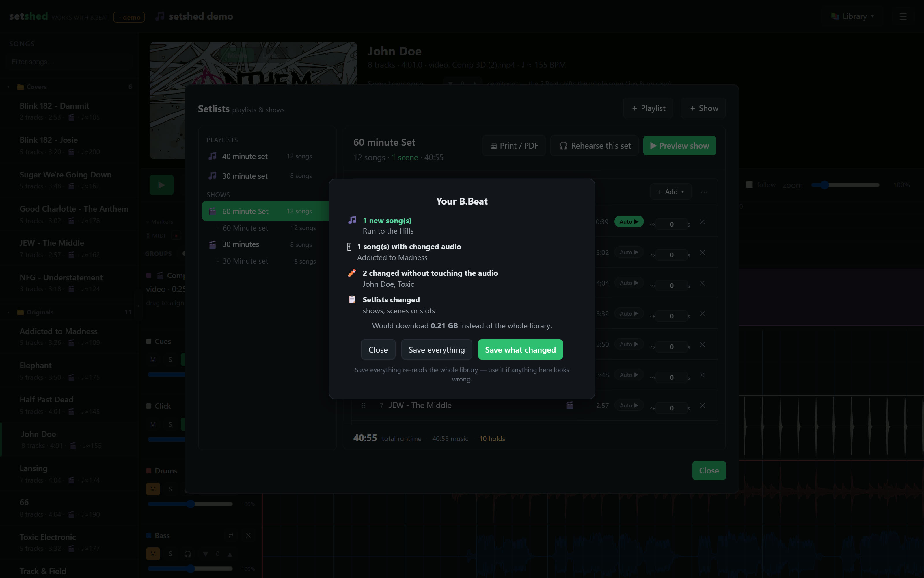Remove the Bass track with its X icon
Screen dimensions: 924x578
(x=248, y=536)
